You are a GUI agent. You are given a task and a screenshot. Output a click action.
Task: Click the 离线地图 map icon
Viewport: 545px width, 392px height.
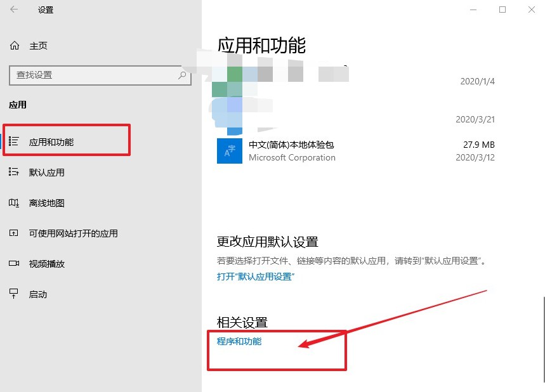[14, 203]
